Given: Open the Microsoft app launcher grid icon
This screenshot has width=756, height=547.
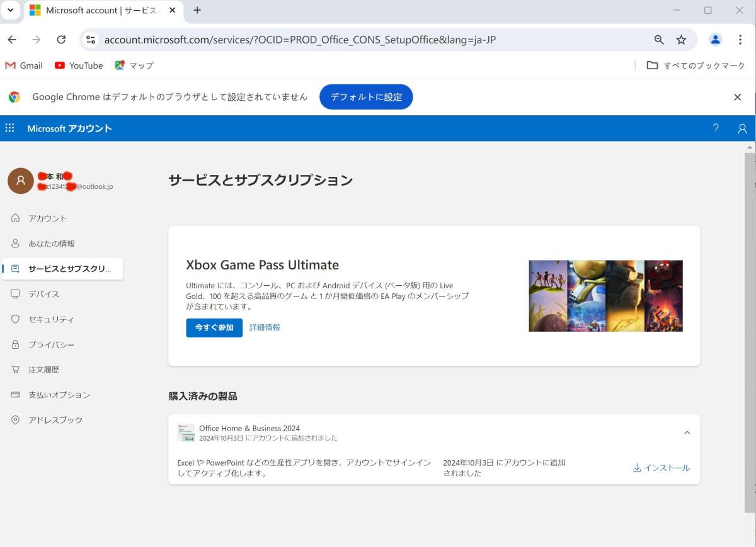Looking at the screenshot, I should tap(9, 128).
